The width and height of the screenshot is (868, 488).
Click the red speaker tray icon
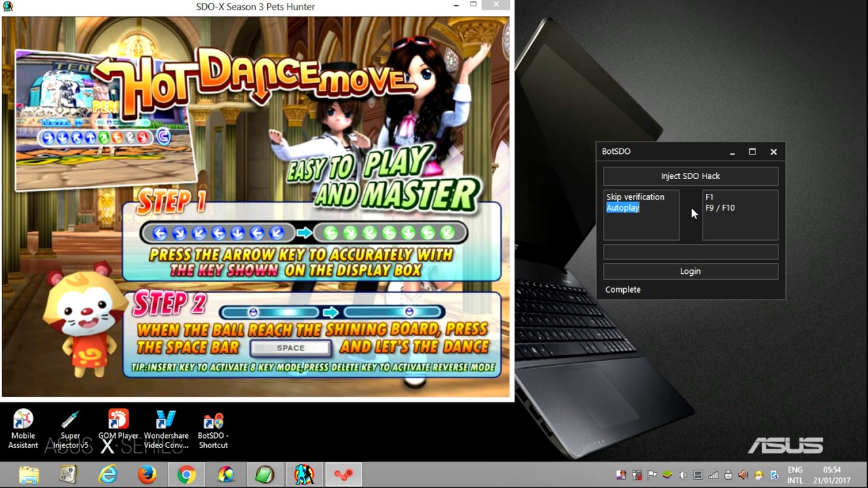(743, 475)
